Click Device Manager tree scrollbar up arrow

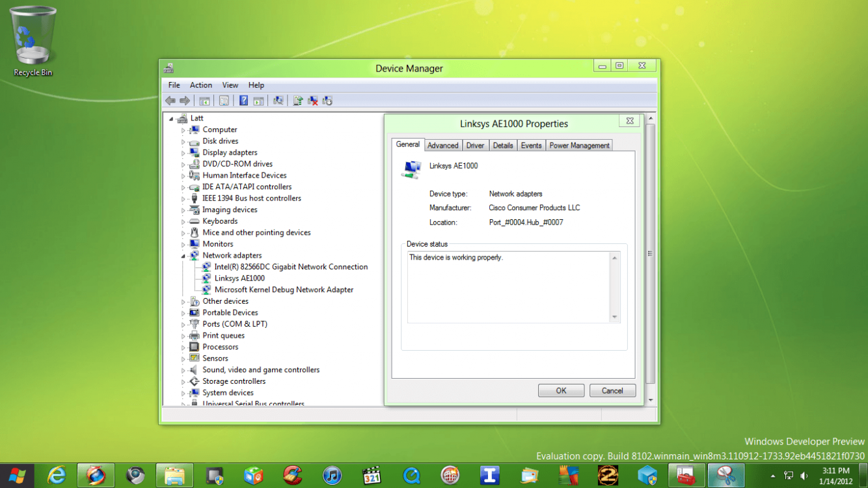coord(651,118)
